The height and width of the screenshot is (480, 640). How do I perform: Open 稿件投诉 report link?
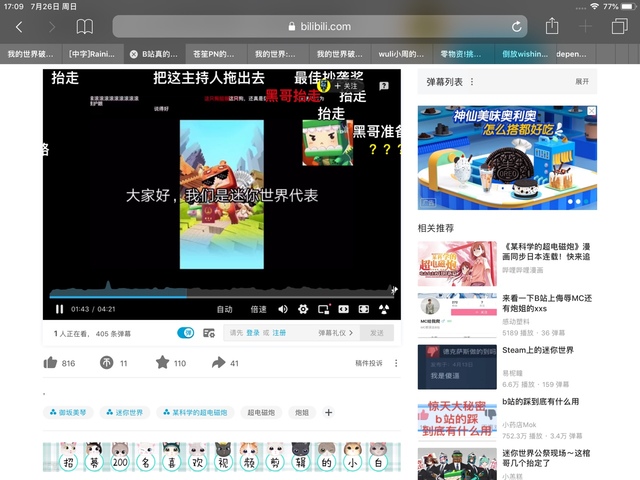pos(369,363)
